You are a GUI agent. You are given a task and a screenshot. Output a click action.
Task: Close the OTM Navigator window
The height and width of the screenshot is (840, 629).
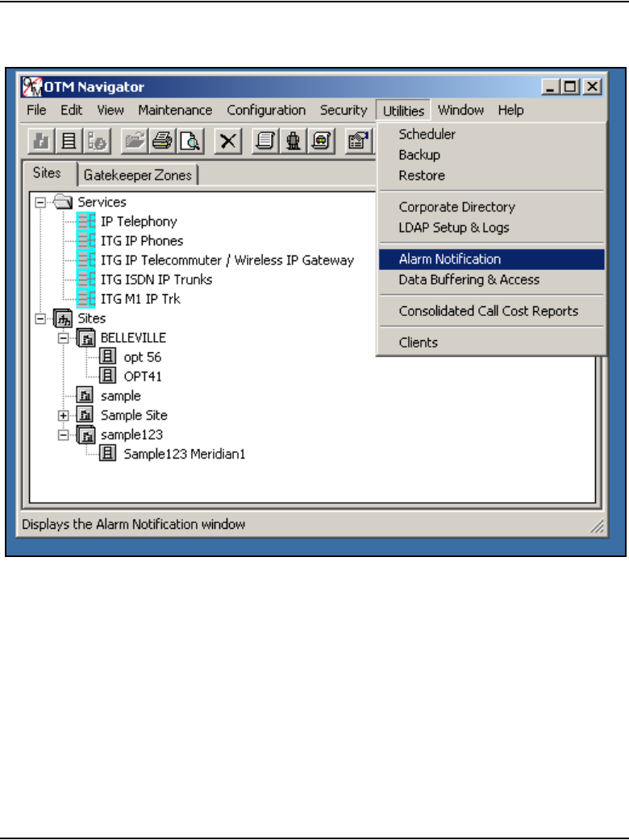coord(592,87)
